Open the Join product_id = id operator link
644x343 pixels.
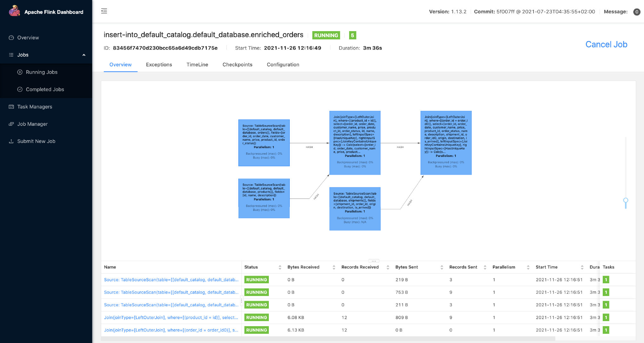point(171,318)
